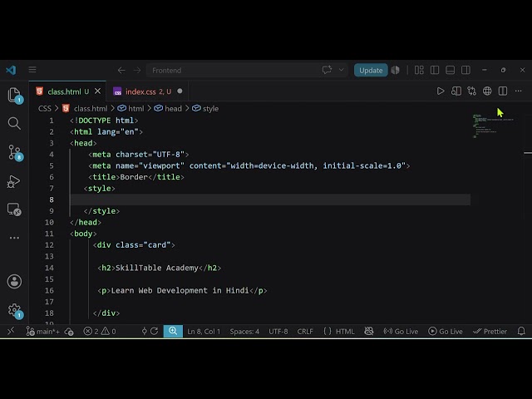This screenshot has width=532, height=399.
Task: Show additional activity bar views
Action: (x=14, y=238)
